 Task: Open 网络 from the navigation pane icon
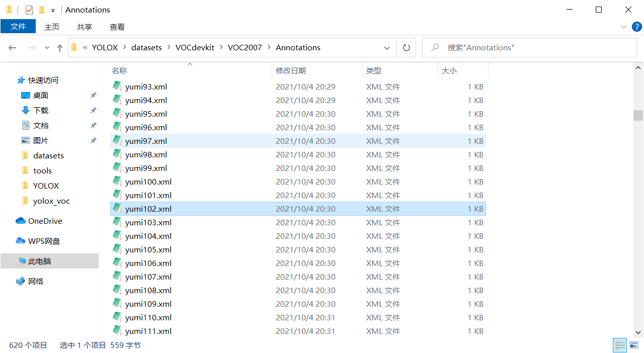pyautogui.click(x=20, y=281)
